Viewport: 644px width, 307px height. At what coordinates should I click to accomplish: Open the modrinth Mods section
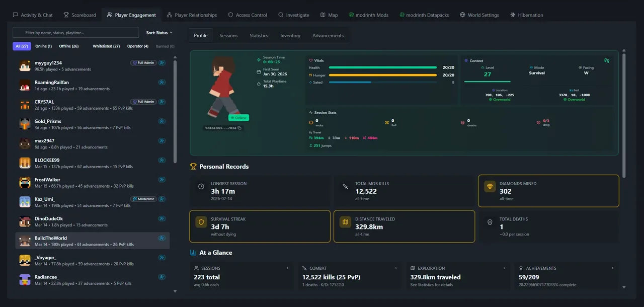pos(369,15)
